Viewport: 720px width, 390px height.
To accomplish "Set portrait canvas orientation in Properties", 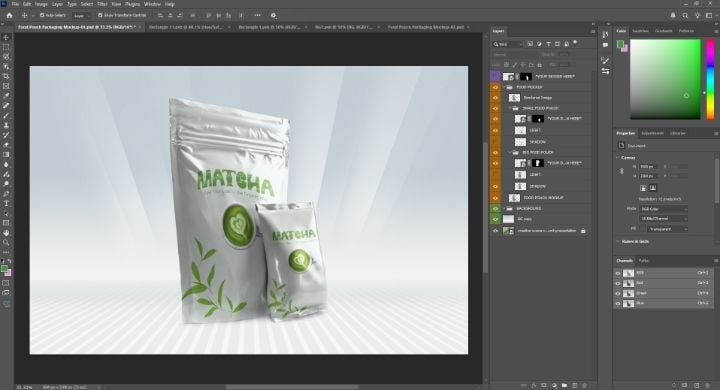I will coord(643,188).
